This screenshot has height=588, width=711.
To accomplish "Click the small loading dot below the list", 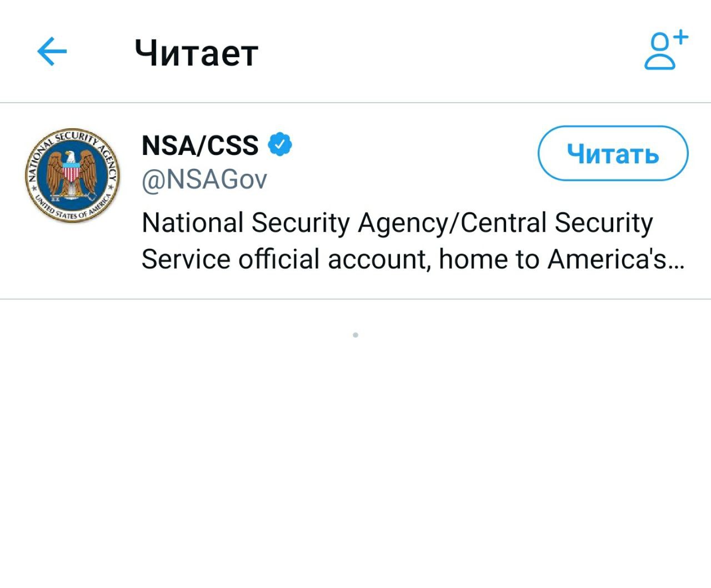I will pos(355,335).
